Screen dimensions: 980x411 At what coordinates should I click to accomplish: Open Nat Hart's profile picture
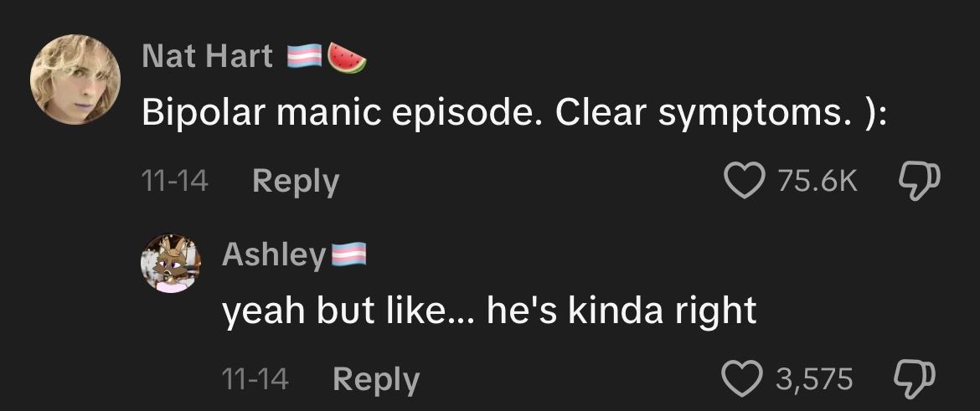[75, 80]
